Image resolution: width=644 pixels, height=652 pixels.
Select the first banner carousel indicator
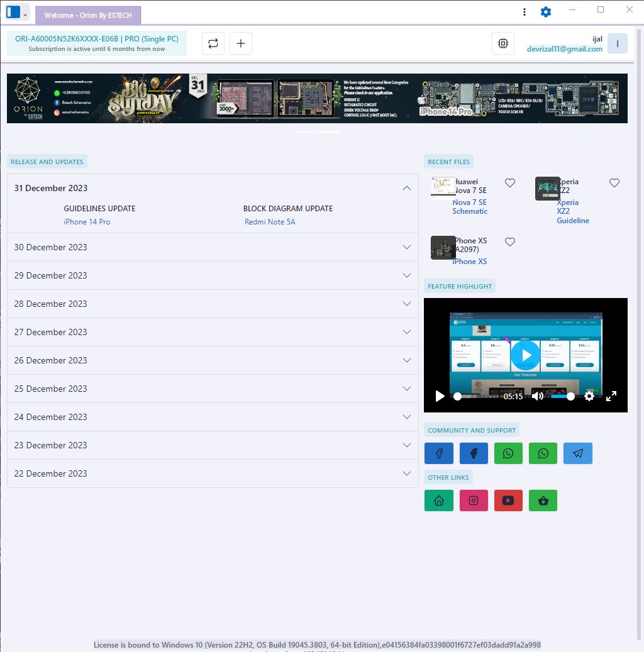pyautogui.click(x=306, y=131)
